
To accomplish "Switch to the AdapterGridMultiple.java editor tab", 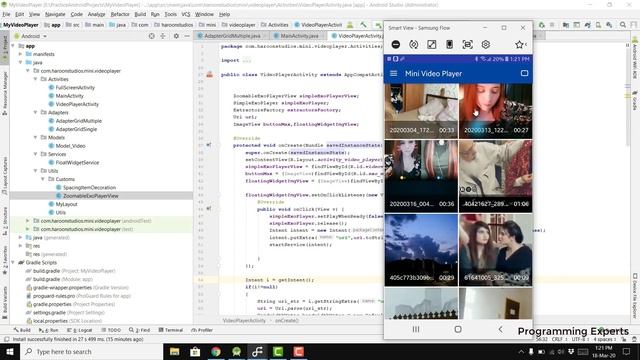I will coord(232,36).
